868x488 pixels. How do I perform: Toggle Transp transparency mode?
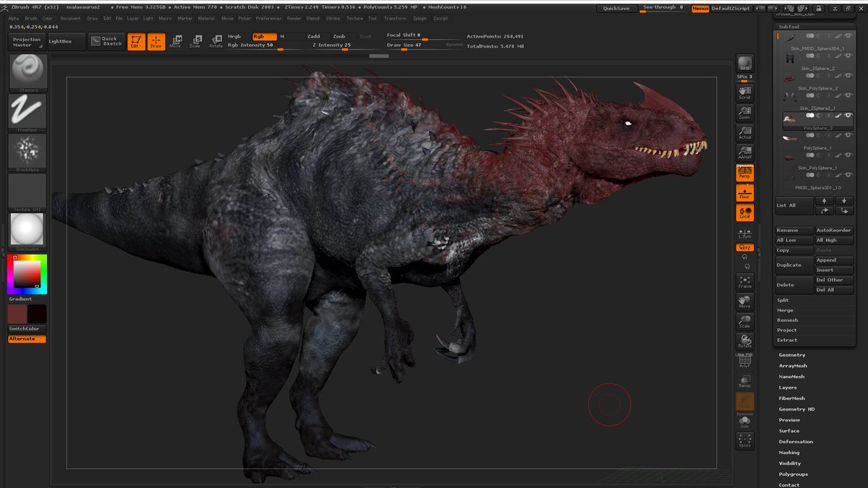click(x=744, y=381)
